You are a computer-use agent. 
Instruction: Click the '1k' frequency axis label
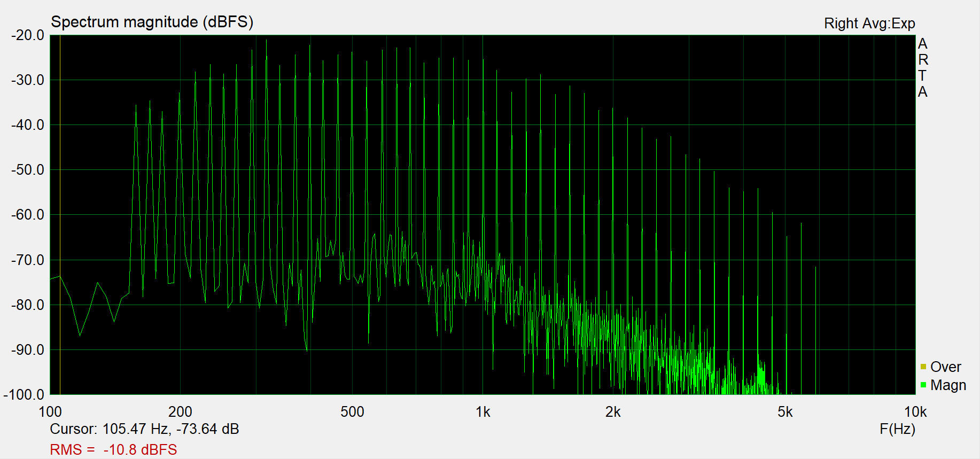483,412
